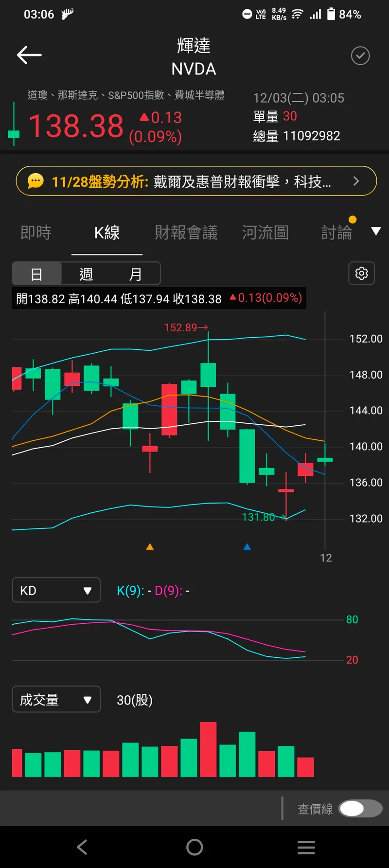This screenshot has height=868, width=389.
Task: Tap the index tags 道瓊、那斯達克 line
Action: [x=126, y=95]
